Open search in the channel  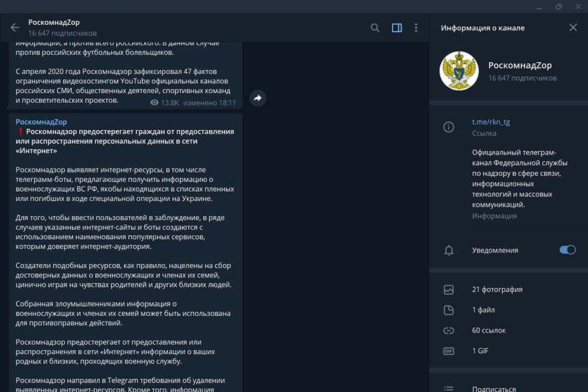click(375, 28)
